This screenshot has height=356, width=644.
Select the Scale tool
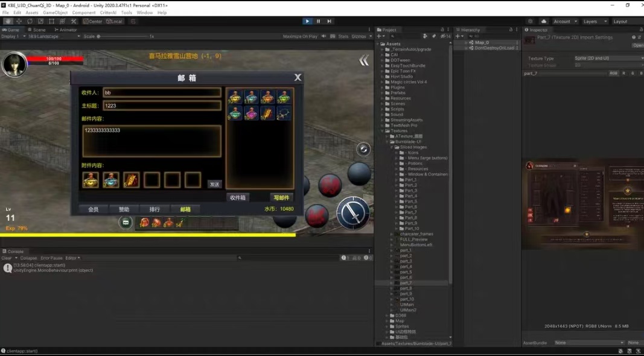click(40, 21)
